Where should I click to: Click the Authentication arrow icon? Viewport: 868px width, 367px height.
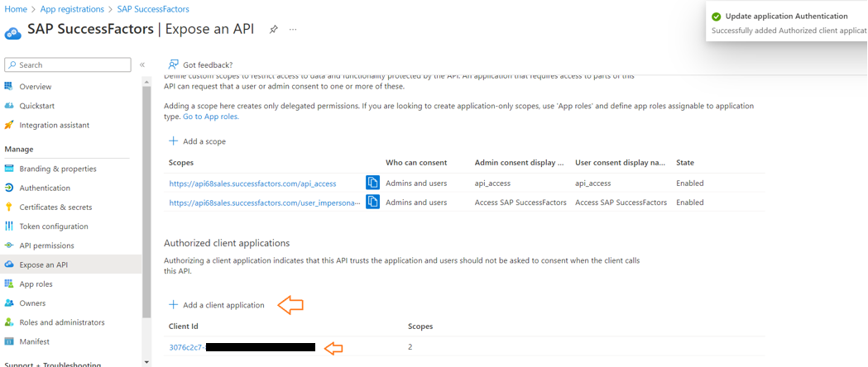(x=9, y=188)
